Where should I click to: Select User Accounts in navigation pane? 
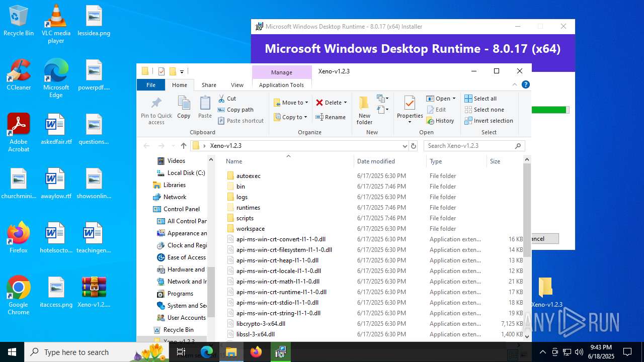point(186,318)
